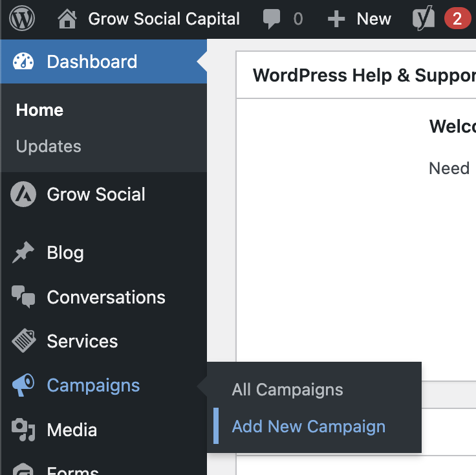Open the Grow Social menu
This screenshot has width=476, height=475.
96,194
